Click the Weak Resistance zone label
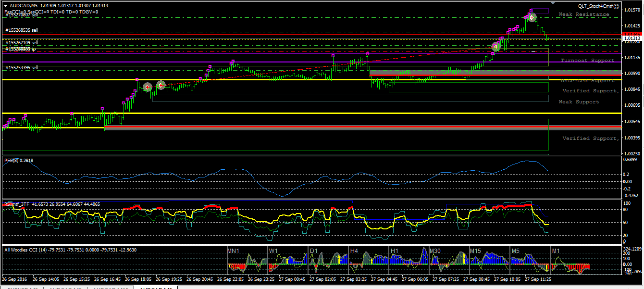Screen dimensions: 644x289 (583, 14)
